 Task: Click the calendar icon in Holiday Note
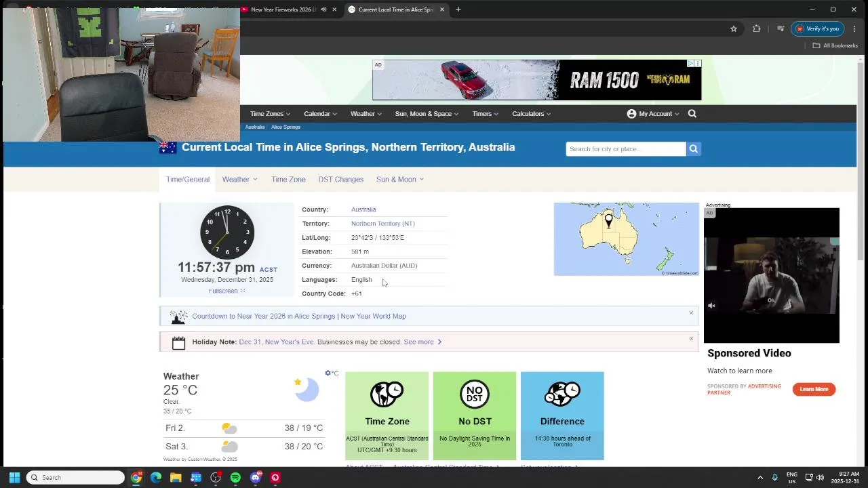point(178,343)
